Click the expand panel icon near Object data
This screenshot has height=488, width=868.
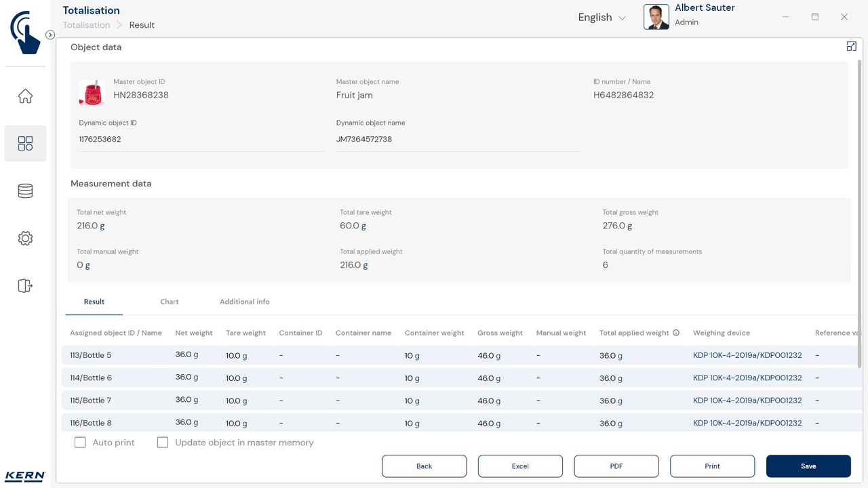click(851, 46)
